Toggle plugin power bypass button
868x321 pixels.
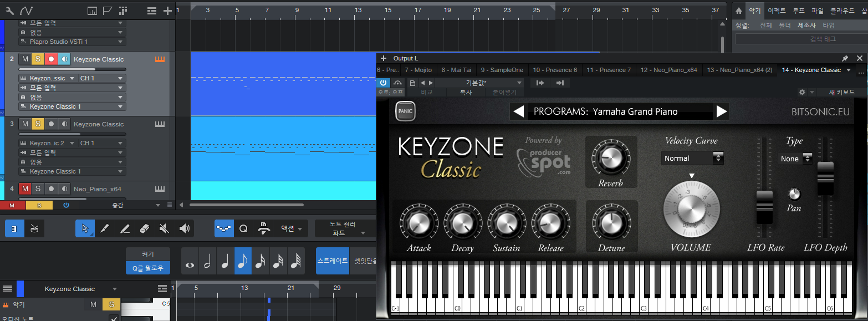click(384, 83)
